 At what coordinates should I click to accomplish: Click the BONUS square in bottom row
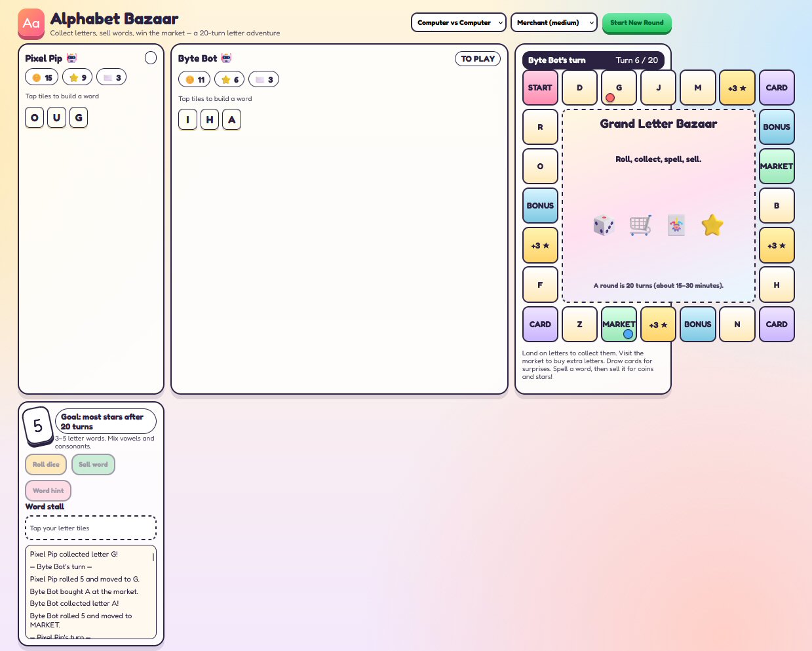(x=698, y=325)
